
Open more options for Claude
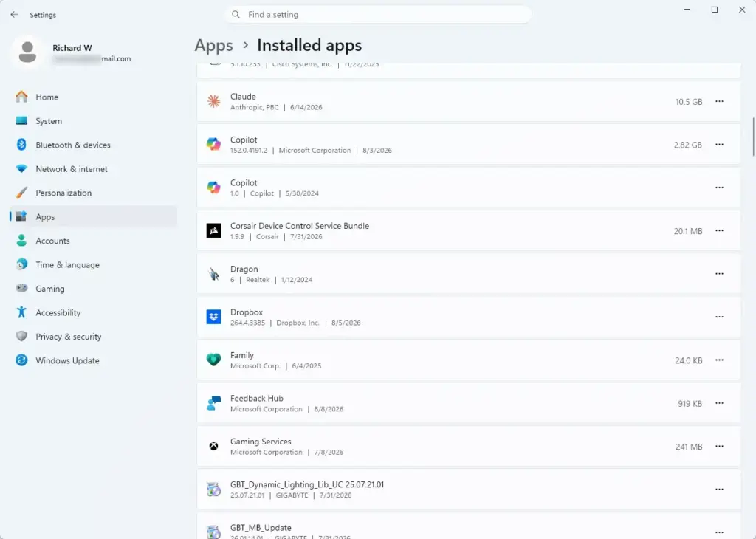(x=719, y=101)
